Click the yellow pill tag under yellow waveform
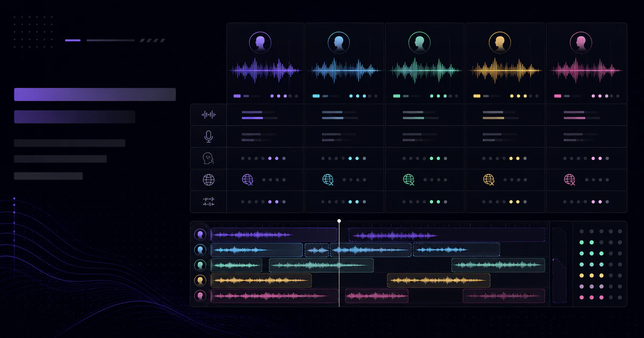The image size is (644, 338). pyautogui.click(x=477, y=96)
